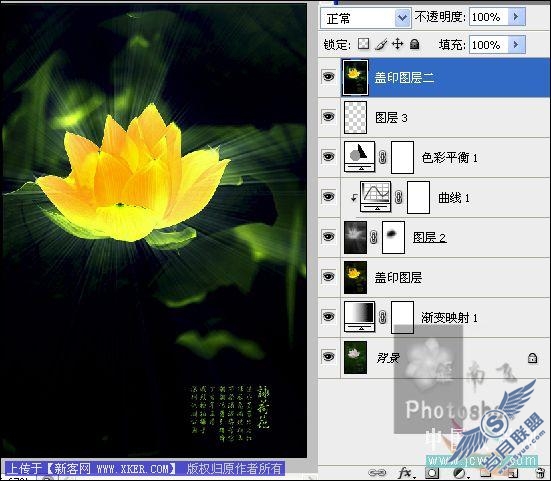This screenshot has height=481, width=551.
Task: Lock all layer attributes with the padlock icon
Action: pyautogui.click(x=415, y=44)
